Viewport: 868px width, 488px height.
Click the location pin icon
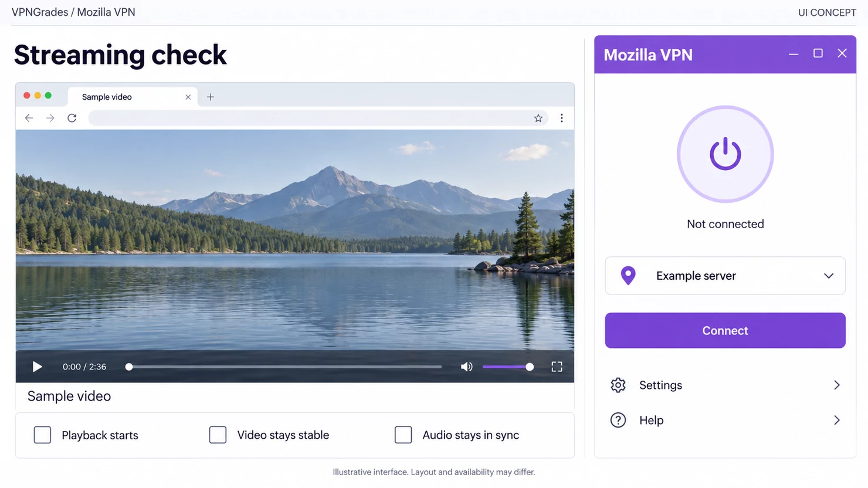[628, 276]
